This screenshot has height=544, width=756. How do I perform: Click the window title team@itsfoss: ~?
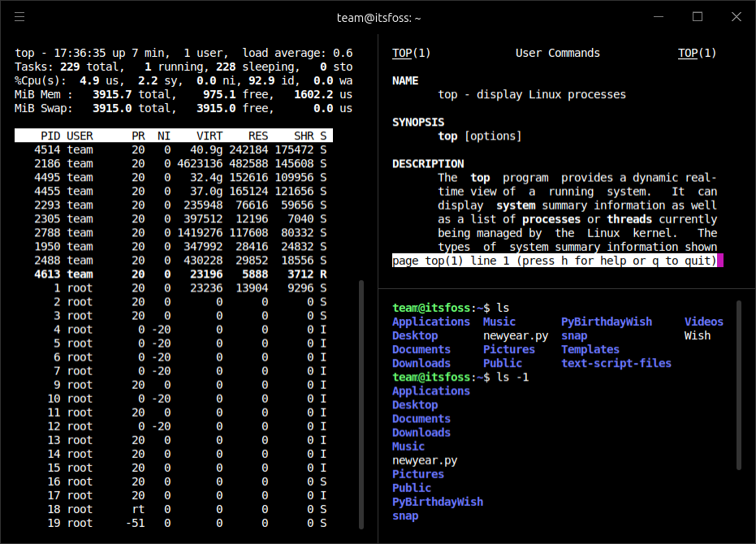click(x=378, y=18)
